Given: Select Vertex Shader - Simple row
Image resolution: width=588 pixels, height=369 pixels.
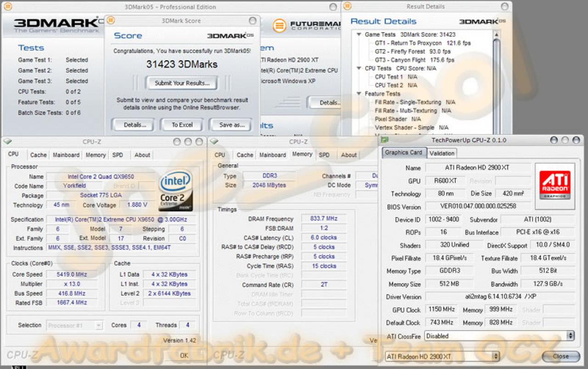Looking at the screenshot, I should click(411, 128).
